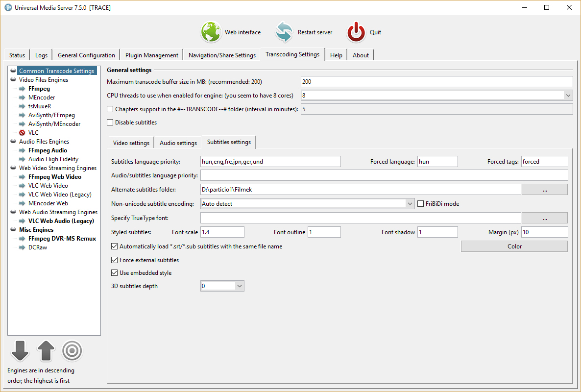Click the Font outline field
This screenshot has width=581, height=392.
(x=324, y=232)
